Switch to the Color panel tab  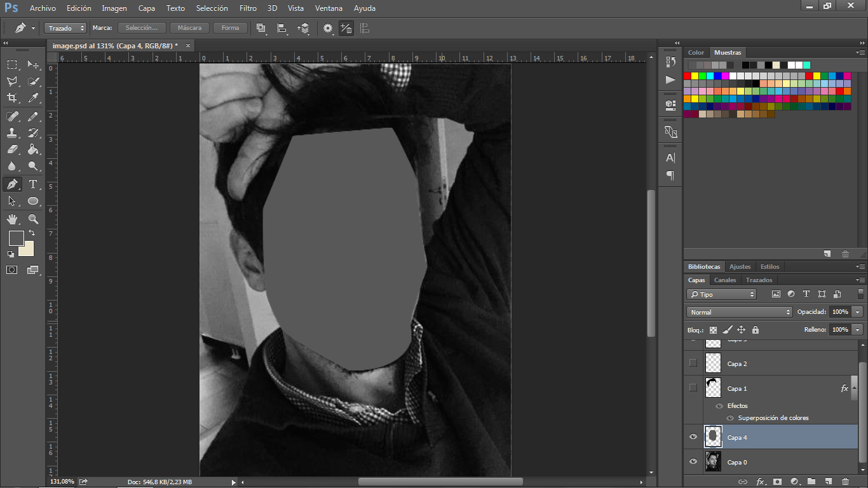click(x=696, y=52)
